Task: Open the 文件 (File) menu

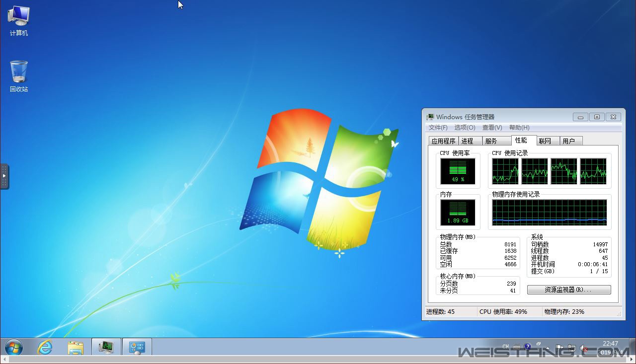Action: click(x=437, y=128)
